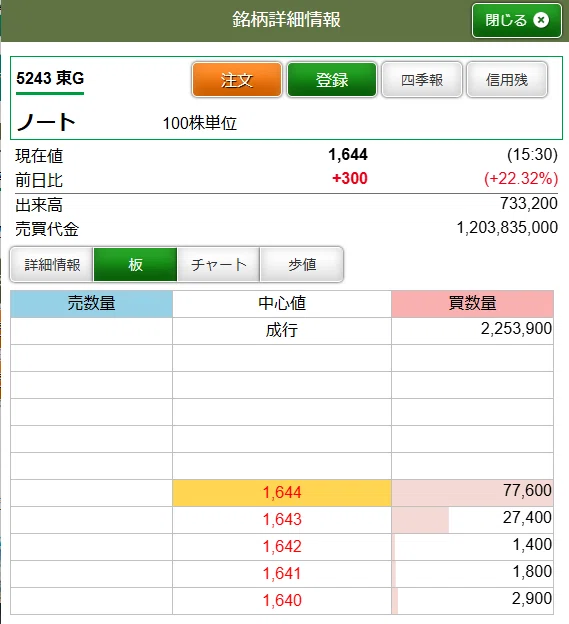Open the 注文 order button

[x=237, y=80]
